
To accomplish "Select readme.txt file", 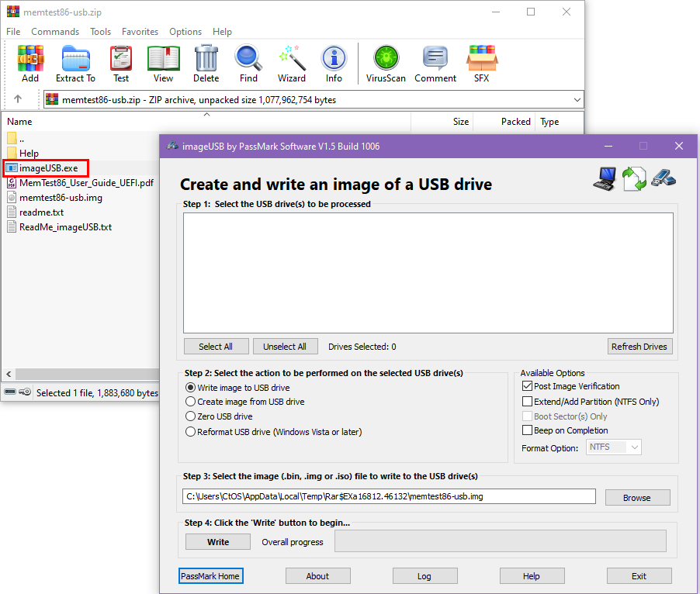I will click(36, 212).
